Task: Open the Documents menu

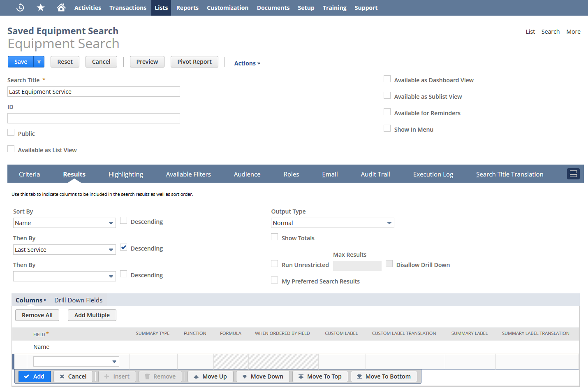Action: 273,8
